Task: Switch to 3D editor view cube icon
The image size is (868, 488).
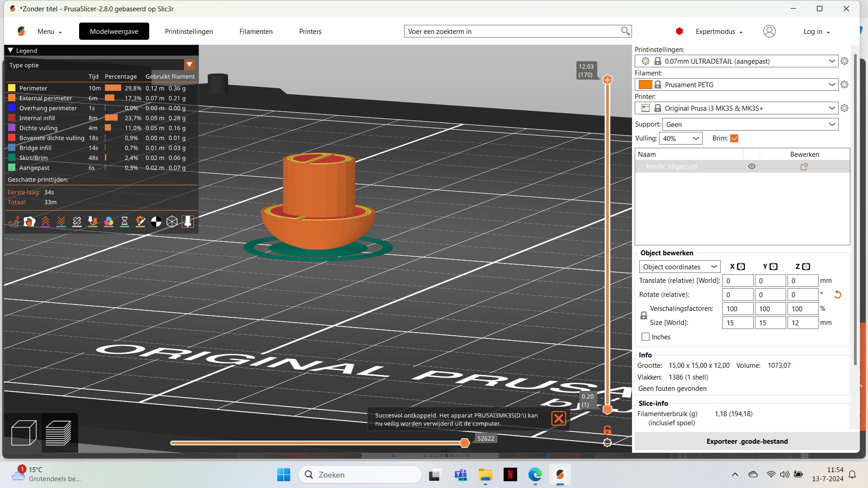Action: 24,433
